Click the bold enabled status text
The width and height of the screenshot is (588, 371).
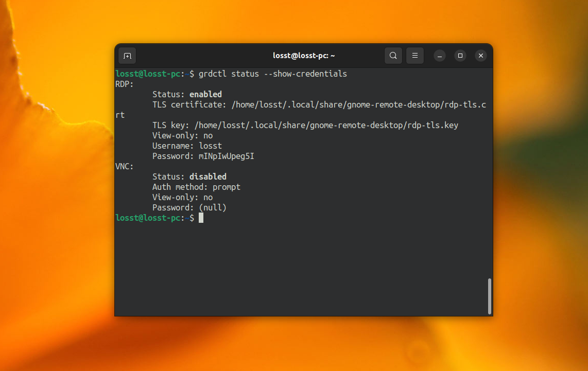pos(205,95)
